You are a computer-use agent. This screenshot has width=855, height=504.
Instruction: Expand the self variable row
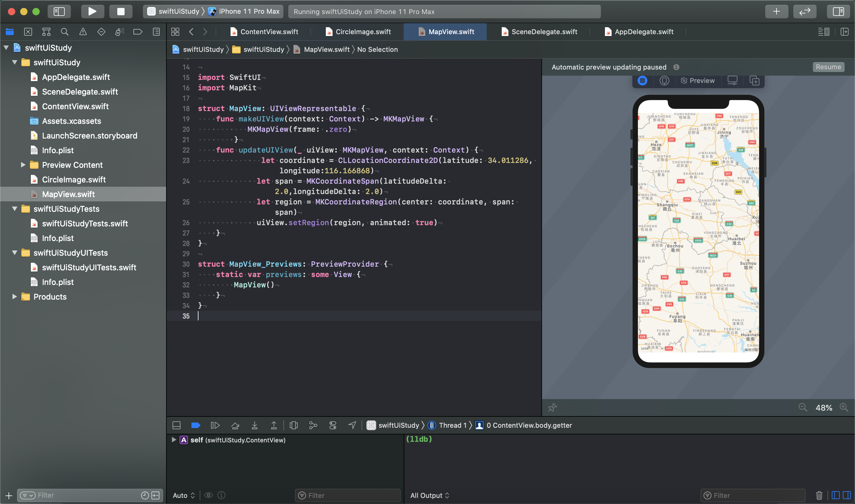tap(174, 440)
